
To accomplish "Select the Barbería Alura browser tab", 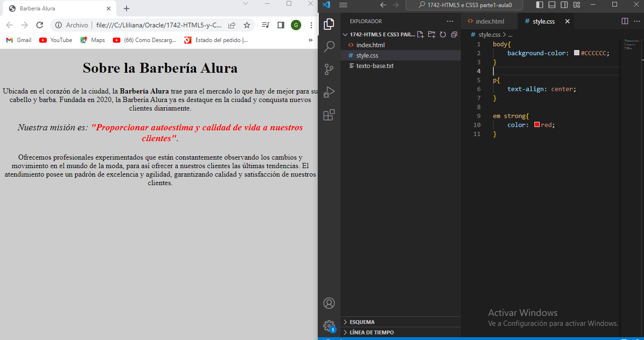I will 59,8.
